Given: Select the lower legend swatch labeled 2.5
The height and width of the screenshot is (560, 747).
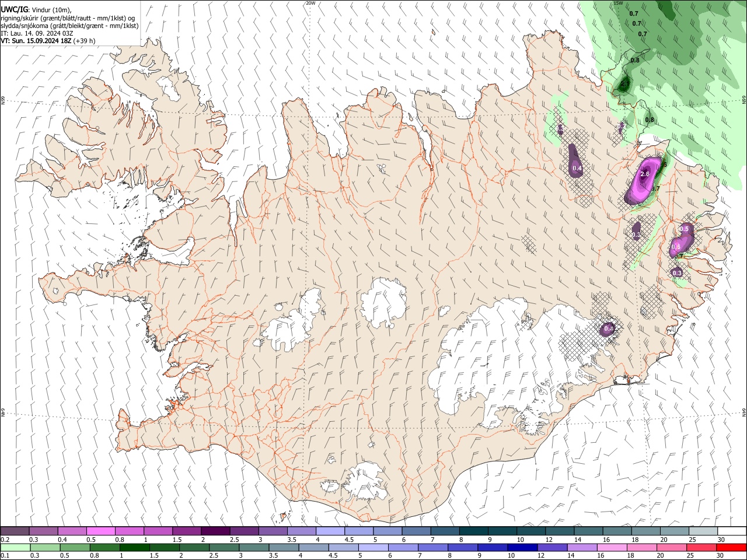Looking at the screenshot, I should 224,547.
